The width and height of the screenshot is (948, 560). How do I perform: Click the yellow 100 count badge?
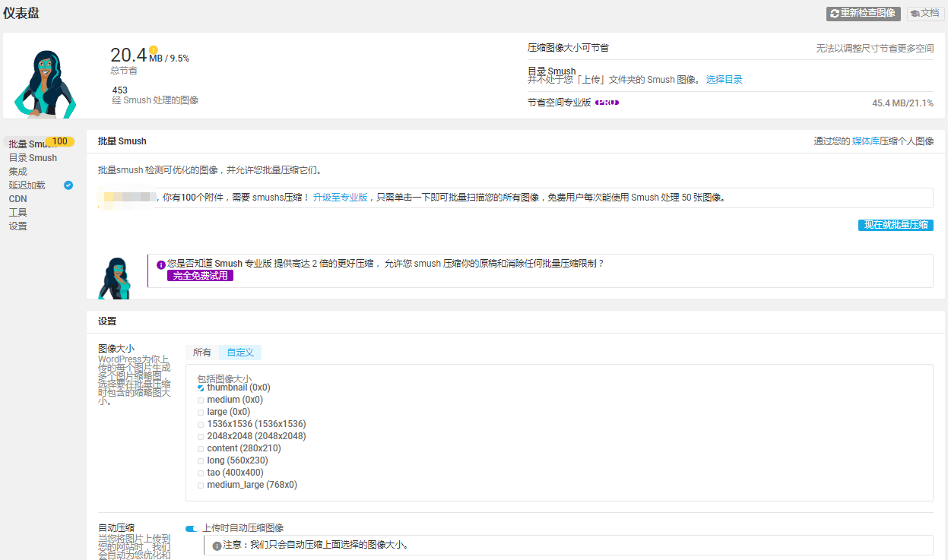60,141
